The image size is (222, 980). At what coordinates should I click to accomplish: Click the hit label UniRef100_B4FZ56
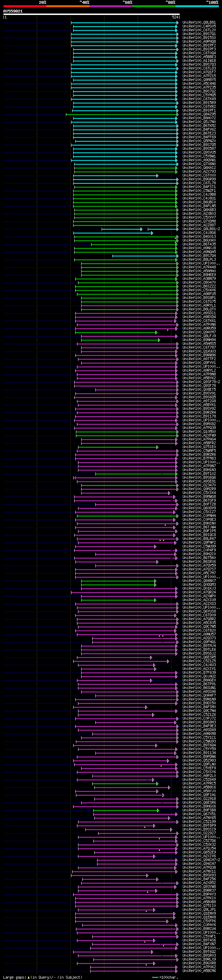[x=199, y=879]
